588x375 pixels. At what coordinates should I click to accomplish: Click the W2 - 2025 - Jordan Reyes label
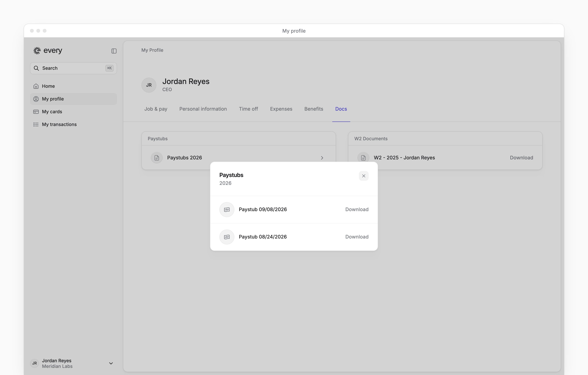(404, 158)
